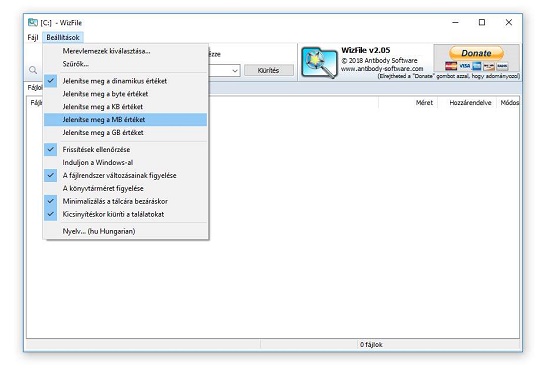Image resolution: width=550 pixels, height=371 pixels.
Task: Minimize the WizFile window
Action: pos(455,22)
